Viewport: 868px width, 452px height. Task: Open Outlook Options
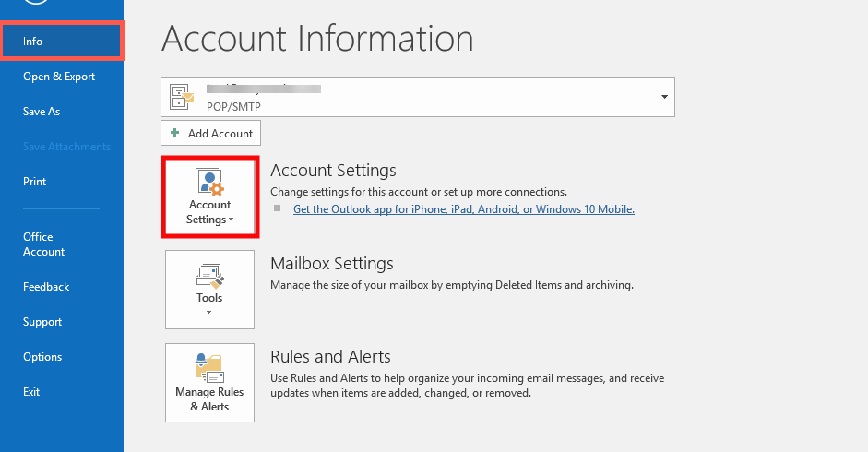coord(42,357)
